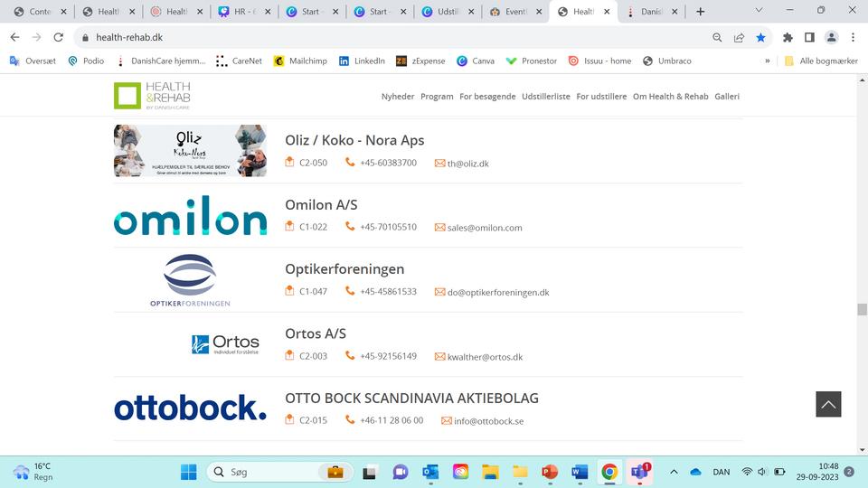Open Microsoft Teams from the taskbar
This screenshot has height=488, width=868.
click(639, 472)
